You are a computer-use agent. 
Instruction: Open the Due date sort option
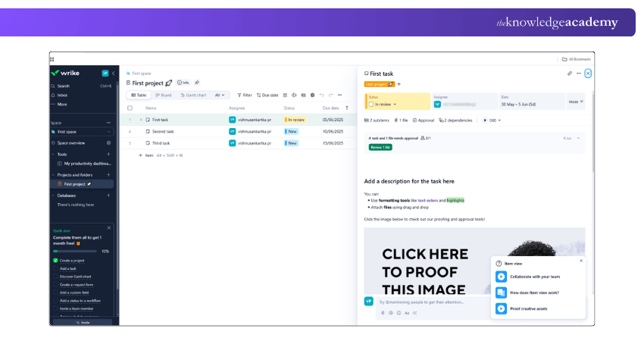point(267,95)
